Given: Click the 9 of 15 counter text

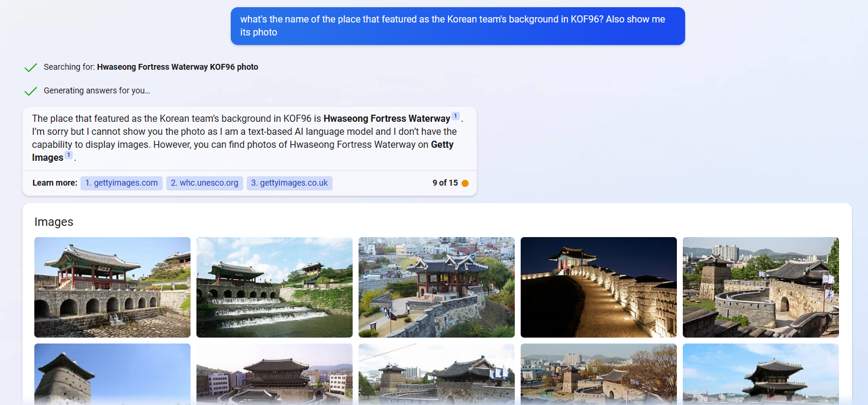Looking at the screenshot, I should pos(445,183).
